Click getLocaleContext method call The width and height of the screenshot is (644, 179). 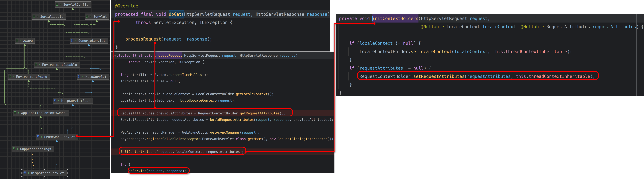point(251,94)
